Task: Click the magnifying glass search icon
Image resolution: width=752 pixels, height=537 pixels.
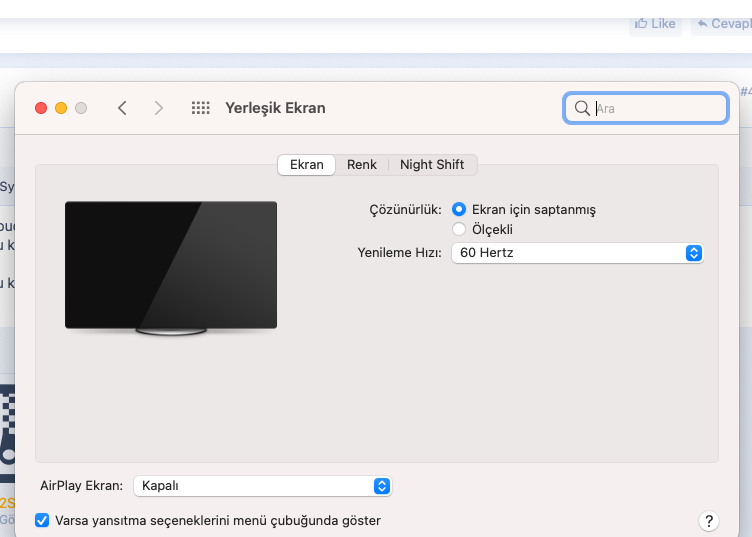Action: tap(581, 108)
